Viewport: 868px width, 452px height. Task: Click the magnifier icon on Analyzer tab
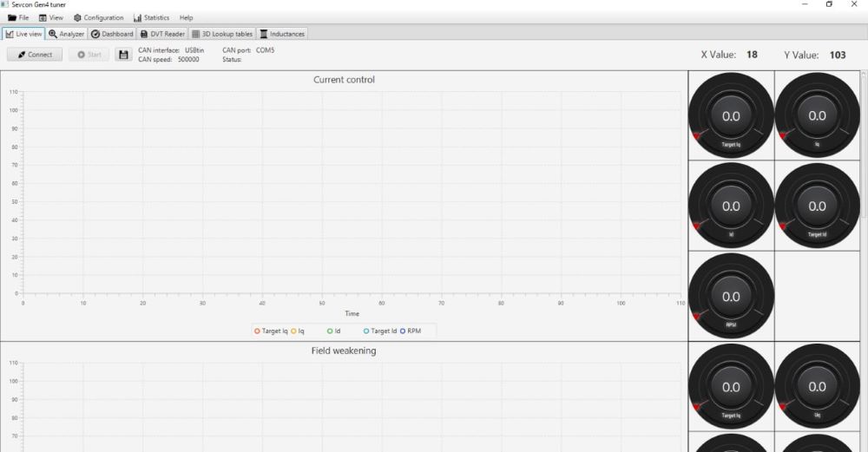click(x=53, y=34)
